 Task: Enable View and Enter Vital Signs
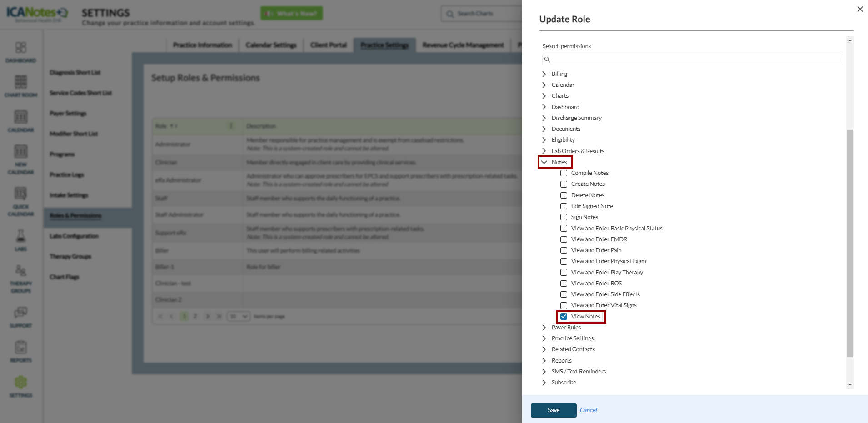[564, 305]
